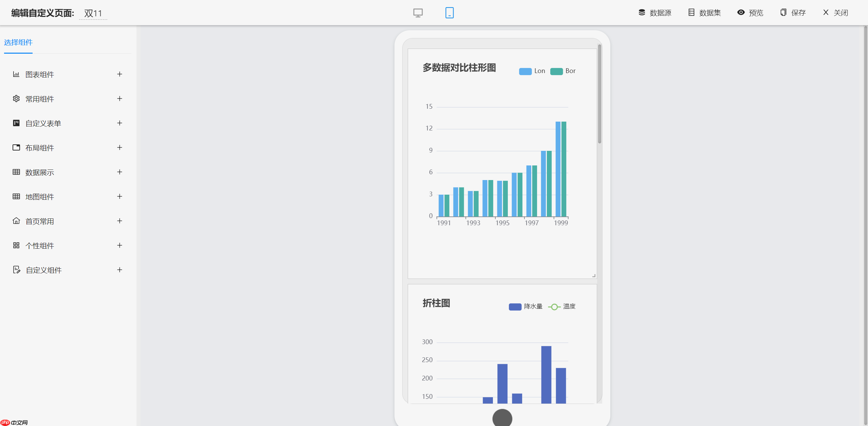The image size is (868, 426).
Task: Switch to mobile preview mode
Action: point(449,13)
